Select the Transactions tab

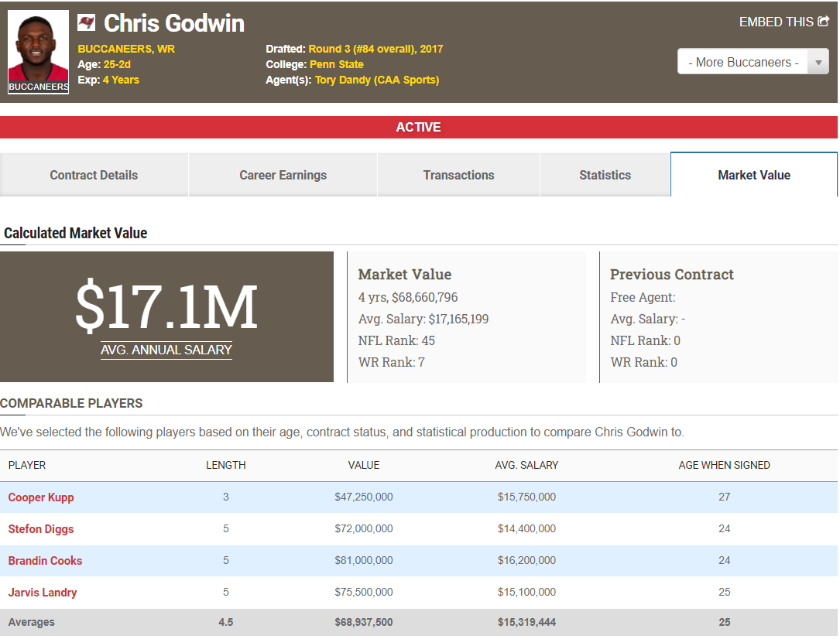(x=458, y=175)
